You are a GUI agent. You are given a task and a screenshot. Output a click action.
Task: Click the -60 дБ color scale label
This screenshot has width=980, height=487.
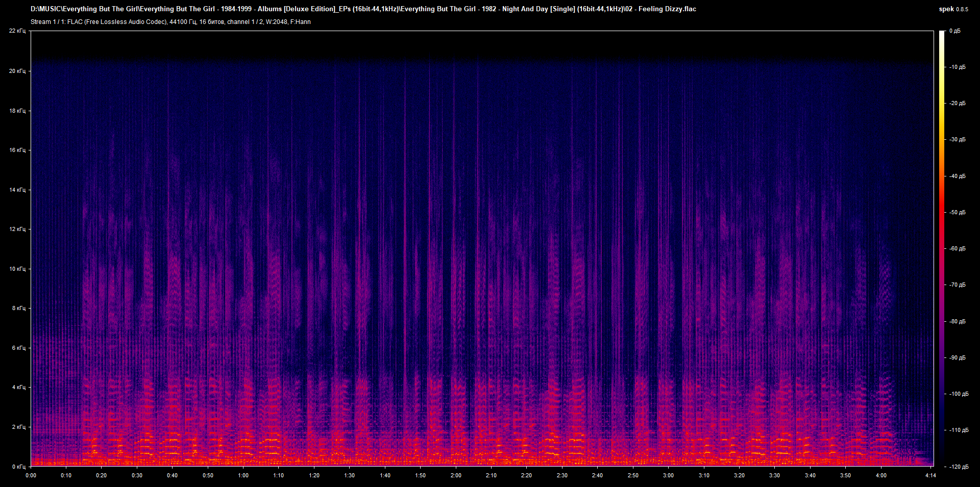pyautogui.click(x=957, y=248)
